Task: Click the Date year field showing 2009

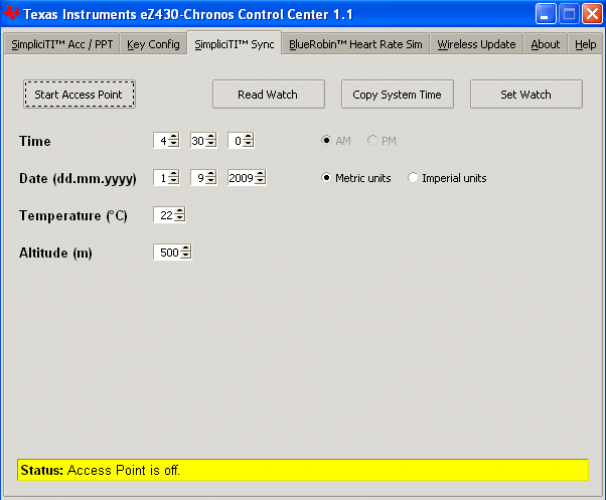Action: tap(242, 178)
